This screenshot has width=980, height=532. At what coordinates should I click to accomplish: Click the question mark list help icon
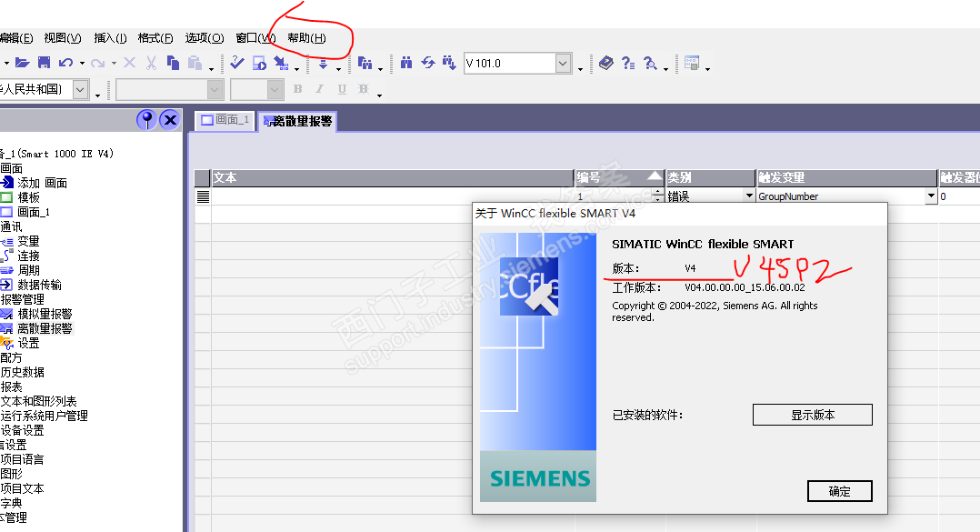tap(628, 63)
